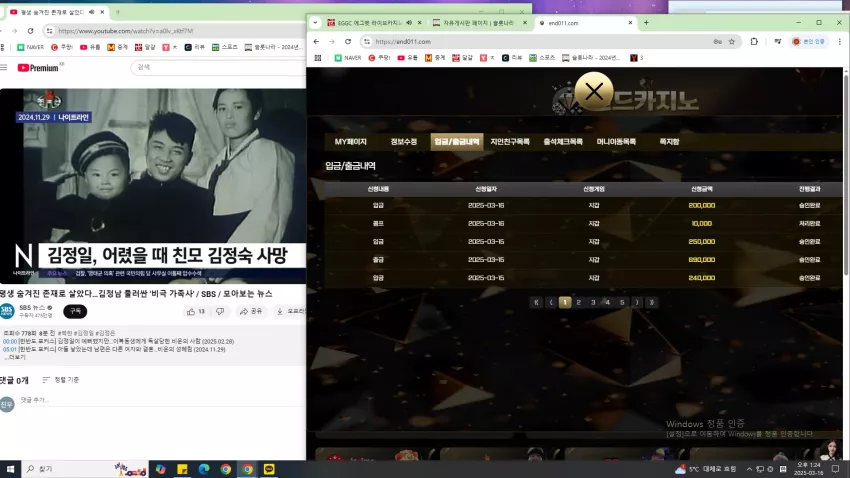Screen dimensions: 850x478
Task: Click the YouTube dislike thumbs-down icon
Action: [220, 312]
